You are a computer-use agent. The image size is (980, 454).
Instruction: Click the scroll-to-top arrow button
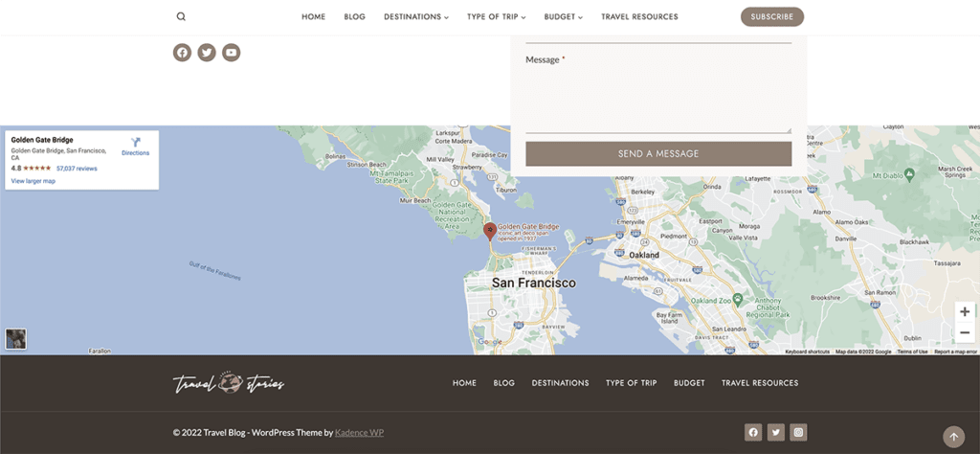(x=953, y=437)
